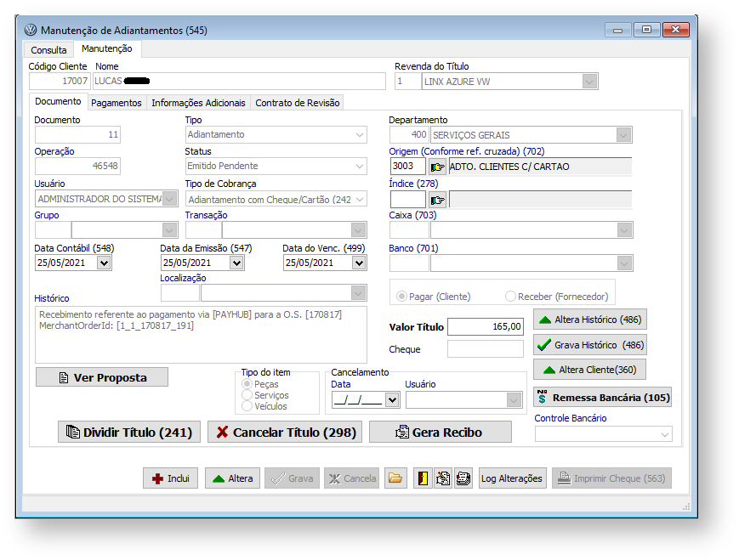Image resolution: width=739 pixels, height=560 pixels.
Task: Click the Valor Título input field
Action: point(486,326)
